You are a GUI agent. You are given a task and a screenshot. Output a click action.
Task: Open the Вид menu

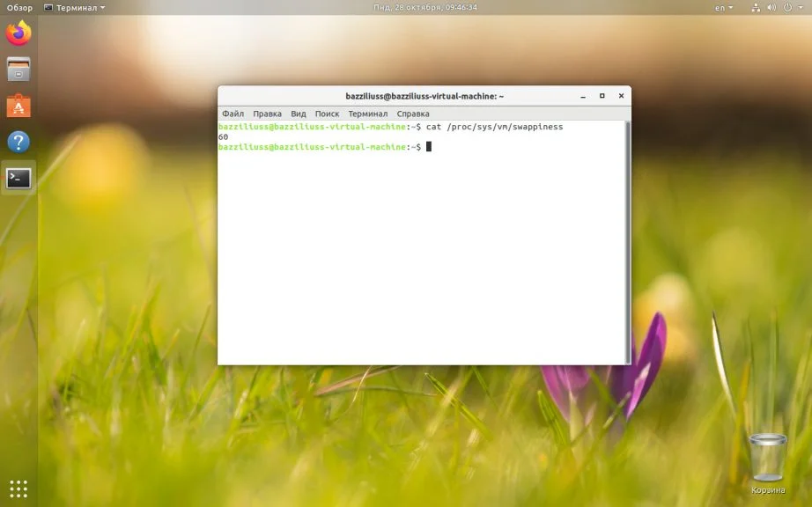[299, 114]
